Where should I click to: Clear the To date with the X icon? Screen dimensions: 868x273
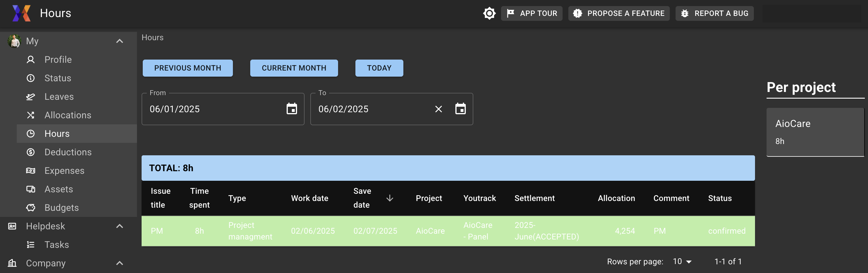[438, 109]
